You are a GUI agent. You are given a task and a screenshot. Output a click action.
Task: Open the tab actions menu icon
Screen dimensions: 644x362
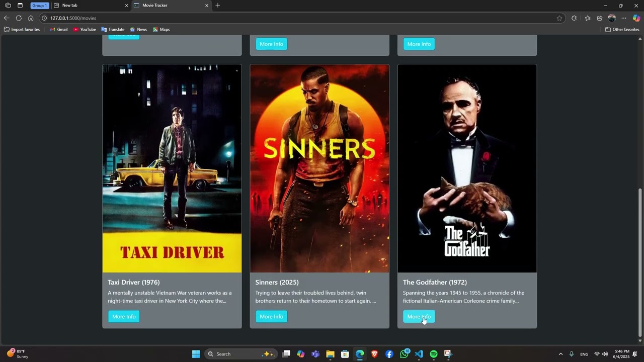click(x=20, y=6)
